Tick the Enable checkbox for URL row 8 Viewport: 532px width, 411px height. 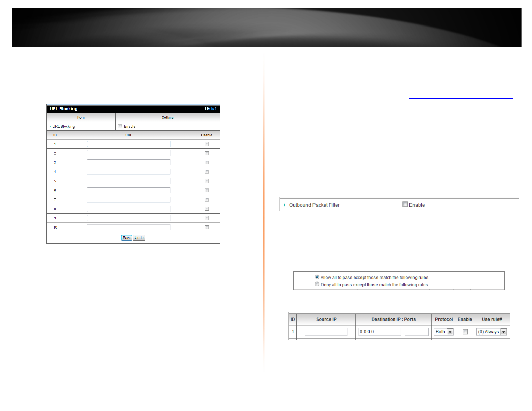[207, 209]
